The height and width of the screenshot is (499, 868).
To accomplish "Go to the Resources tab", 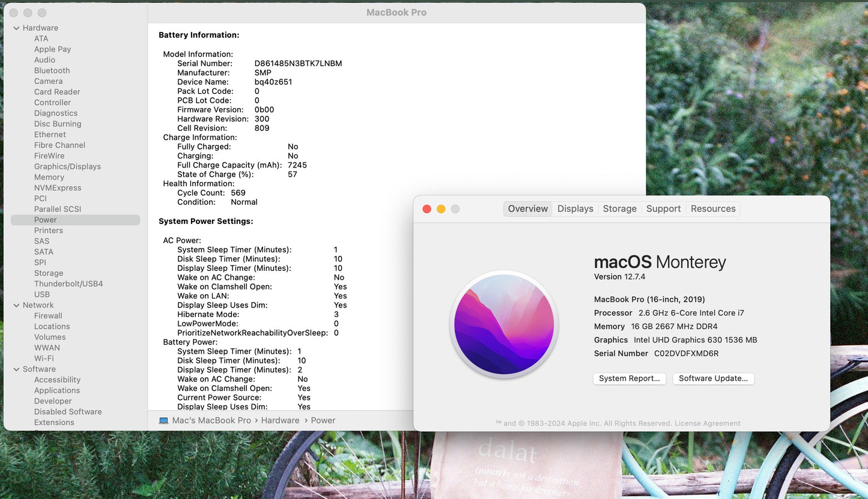I will [x=712, y=209].
